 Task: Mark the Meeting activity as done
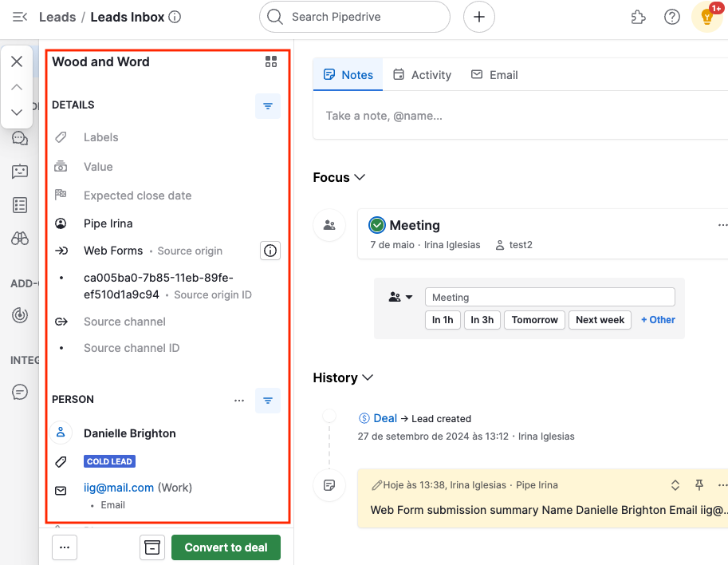click(x=377, y=225)
